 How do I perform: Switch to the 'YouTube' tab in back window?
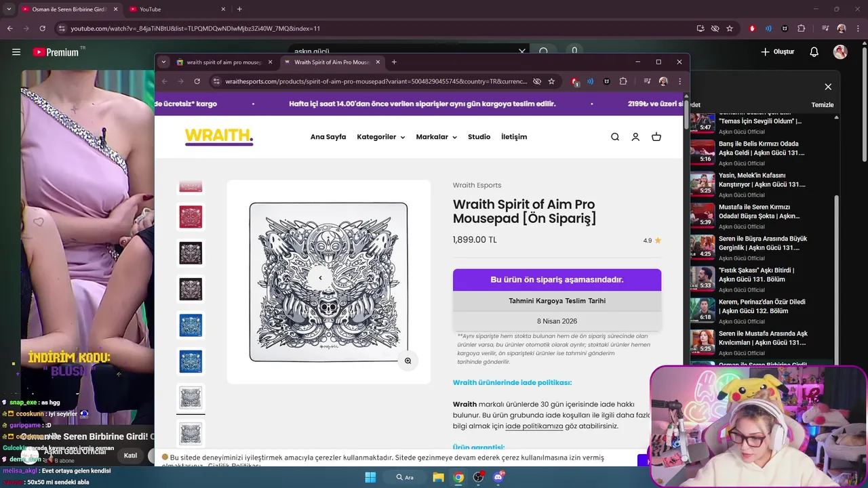click(178, 9)
